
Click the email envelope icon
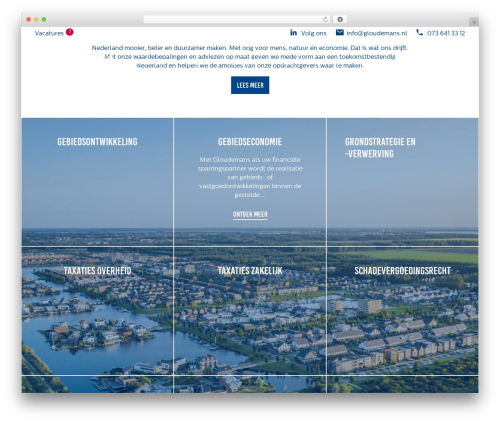[x=339, y=32]
